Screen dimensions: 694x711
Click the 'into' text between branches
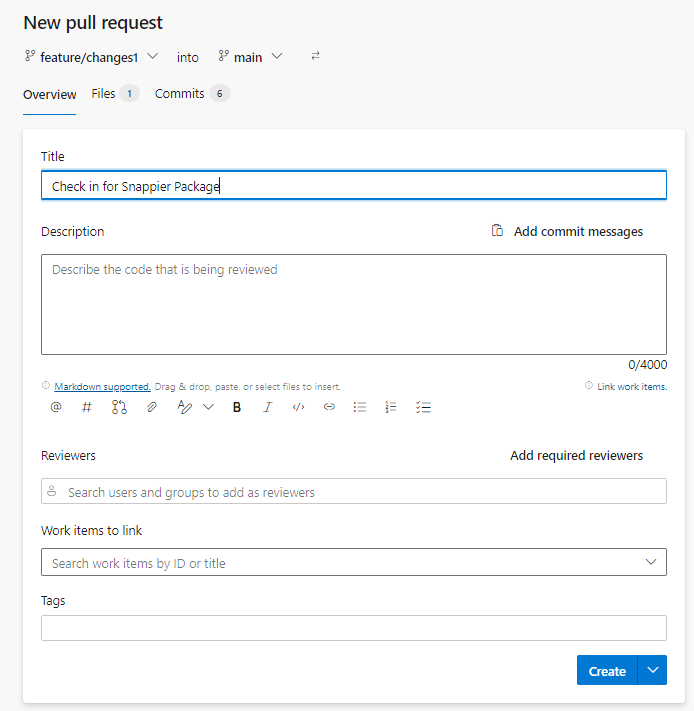click(188, 58)
